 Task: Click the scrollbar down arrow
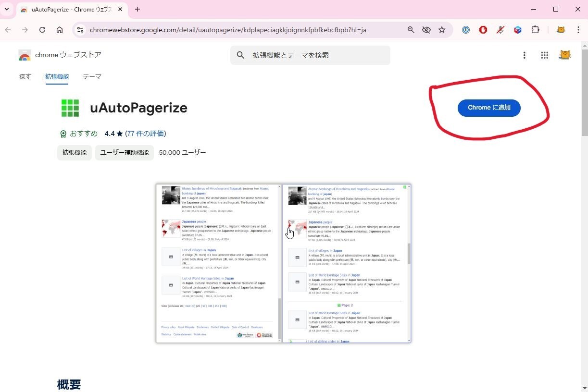(x=584, y=388)
